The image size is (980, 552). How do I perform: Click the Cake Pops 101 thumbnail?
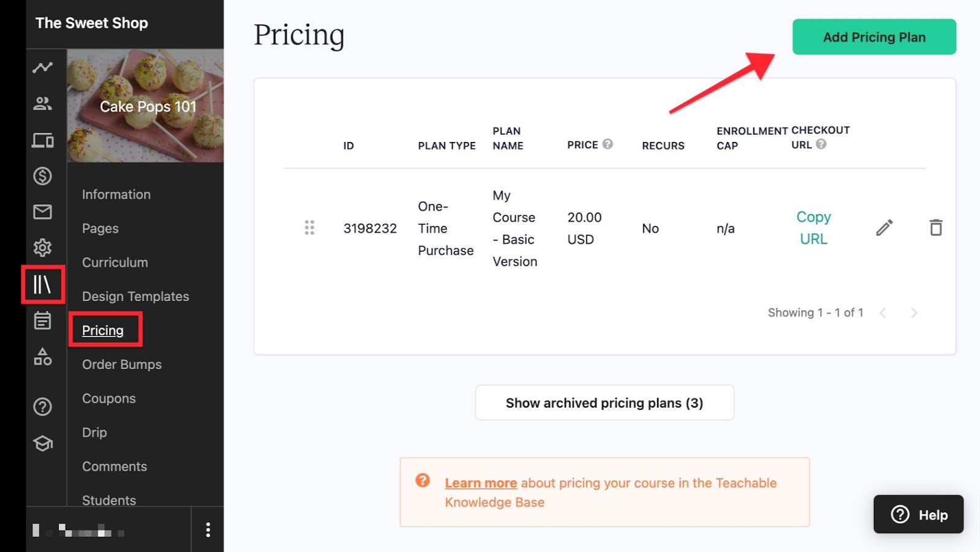145,106
